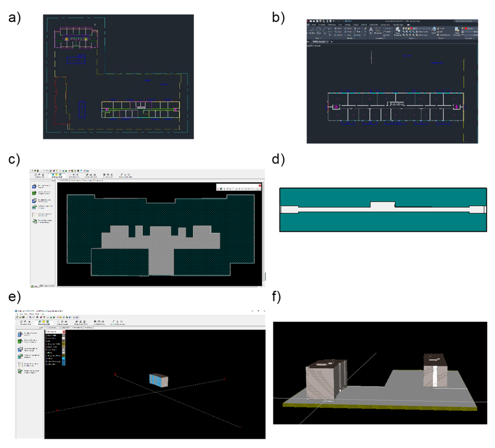This screenshot has height=448, width=495.
Task: Open Energy Efficiency Measure Wizard in panel c
Action: click(34, 193)
